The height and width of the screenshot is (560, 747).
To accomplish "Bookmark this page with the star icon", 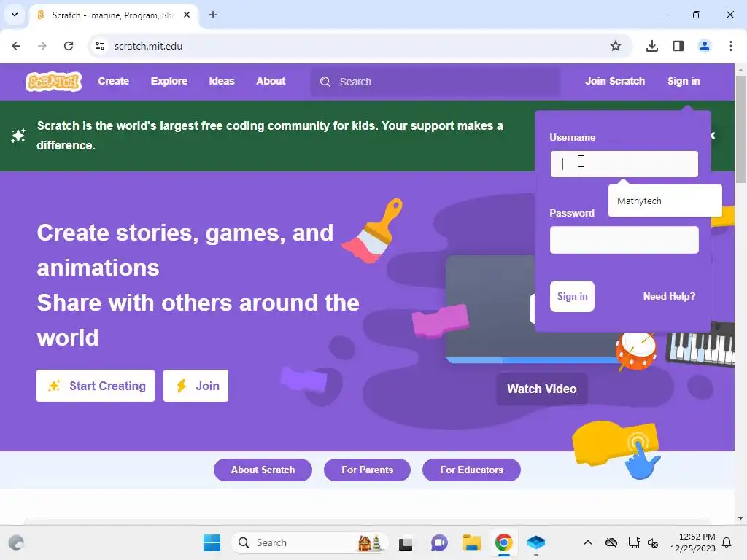I will pos(616,46).
